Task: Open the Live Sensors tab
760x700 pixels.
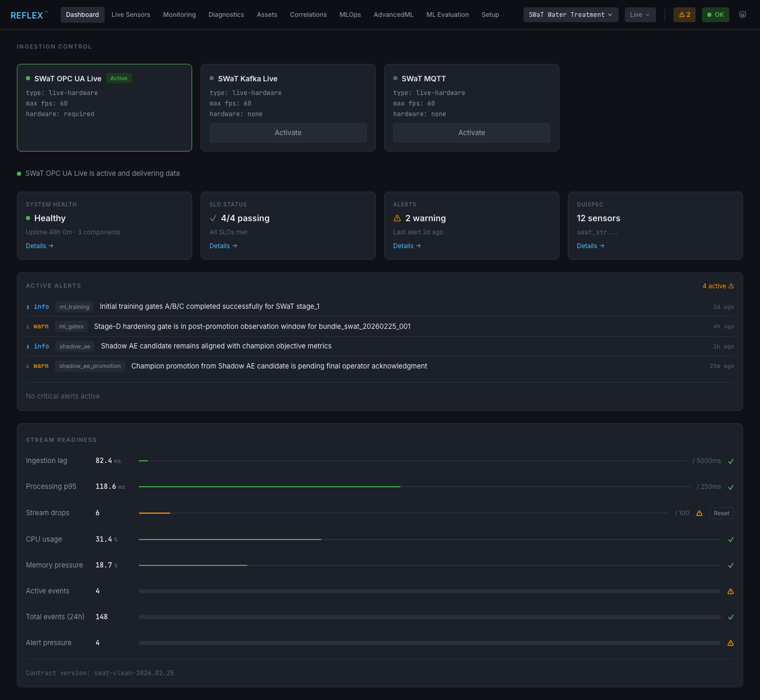Action: click(131, 15)
